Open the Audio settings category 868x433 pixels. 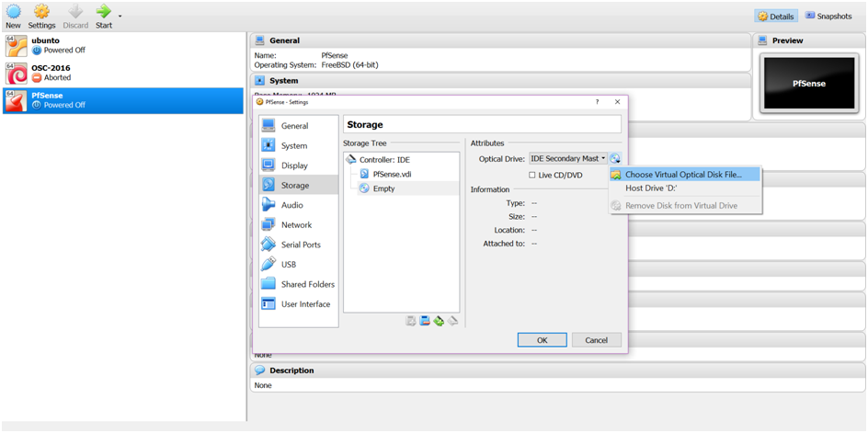291,205
